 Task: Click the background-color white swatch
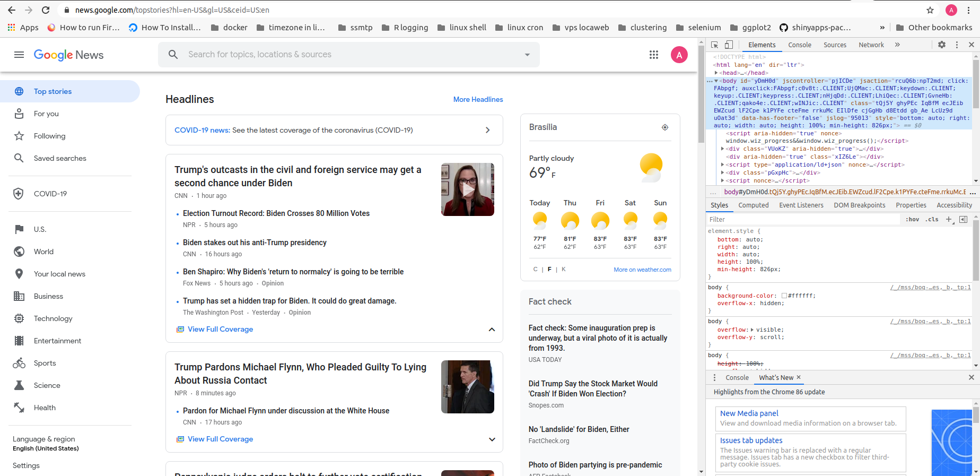784,296
